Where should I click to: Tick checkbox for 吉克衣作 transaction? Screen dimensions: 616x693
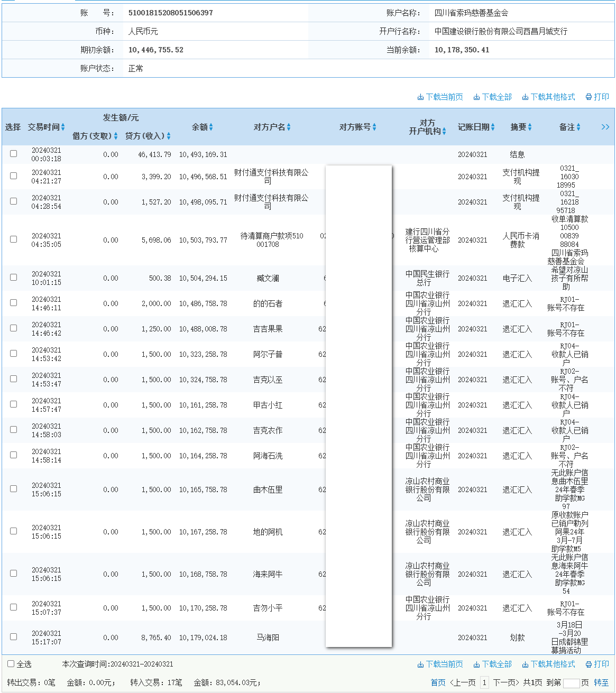point(13,429)
